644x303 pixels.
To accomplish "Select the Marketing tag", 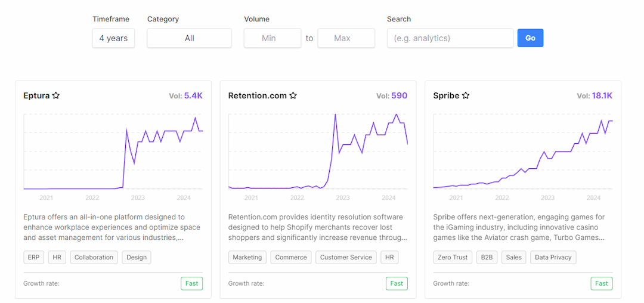I will point(247,258).
